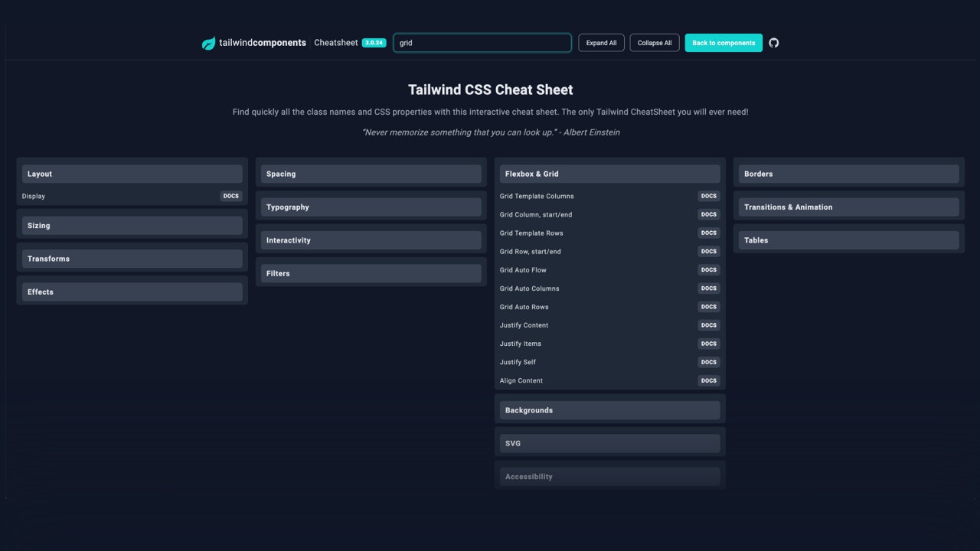
Task: Click the tailwindcomponents leaf logo icon
Action: (x=208, y=44)
